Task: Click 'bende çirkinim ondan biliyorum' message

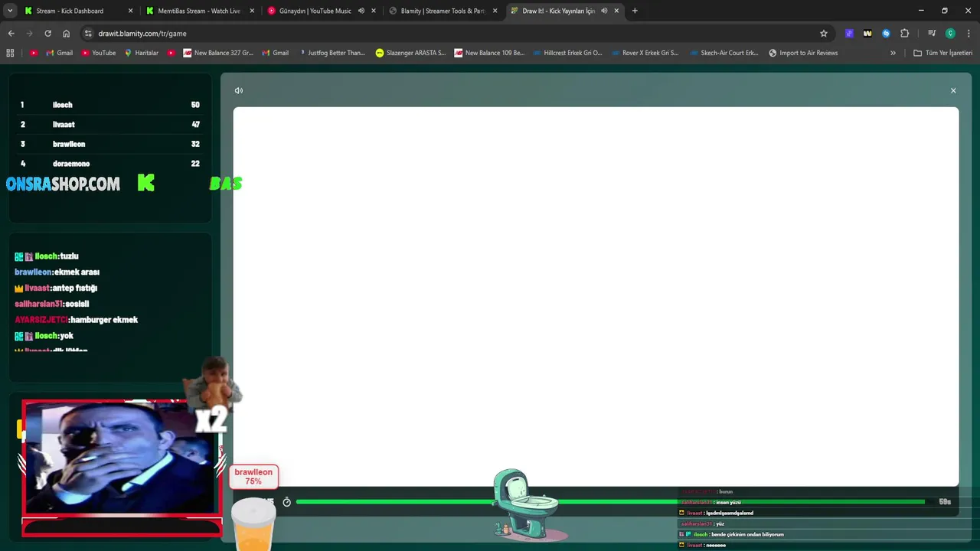Action: coord(747,534)
